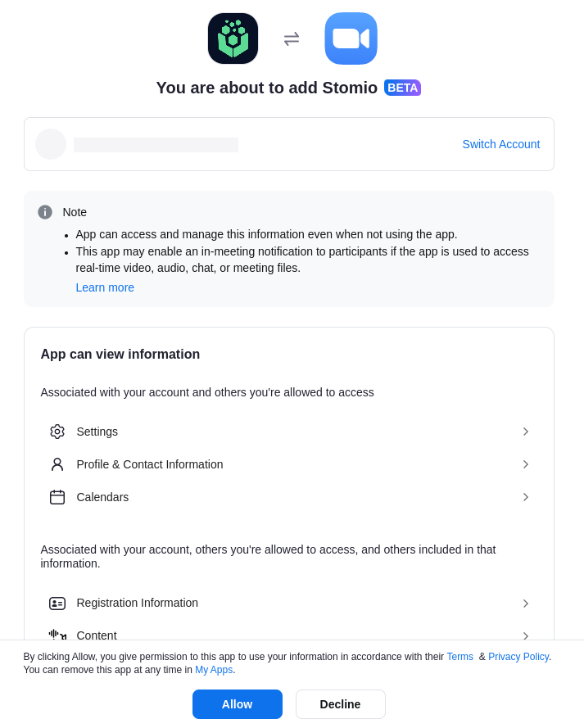The image size is (584, 728).
Task: Click the Registration Information ID card icon
Action: [57, 604]
